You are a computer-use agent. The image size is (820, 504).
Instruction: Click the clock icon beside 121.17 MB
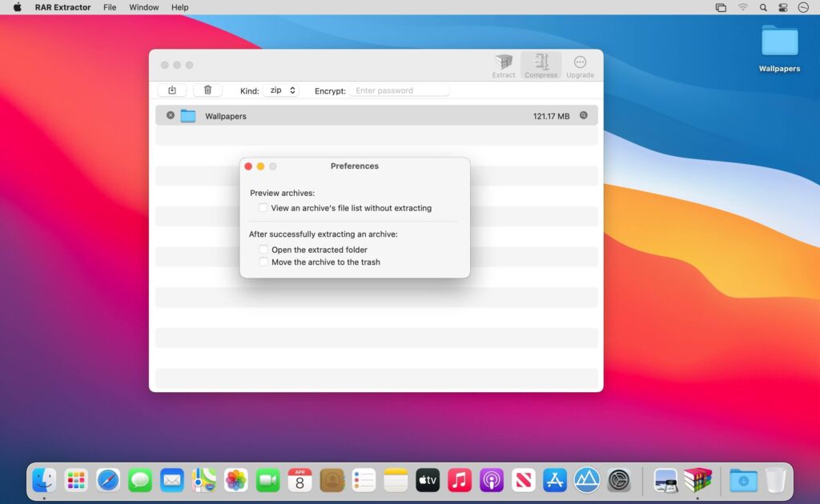click(584, 115)
